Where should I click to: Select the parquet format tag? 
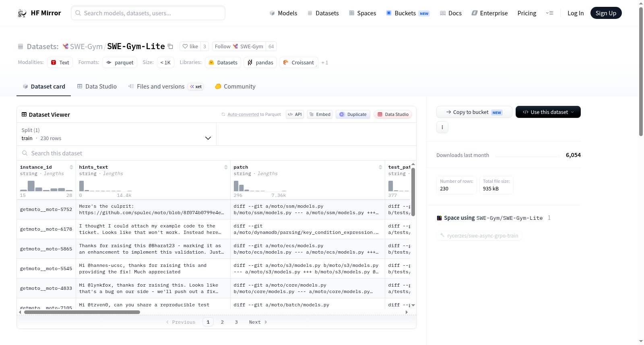pos(120,62)
